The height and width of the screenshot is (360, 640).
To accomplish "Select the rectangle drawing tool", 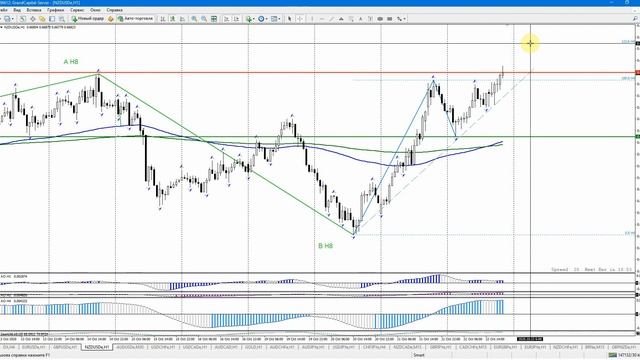I will click(390, 19).
